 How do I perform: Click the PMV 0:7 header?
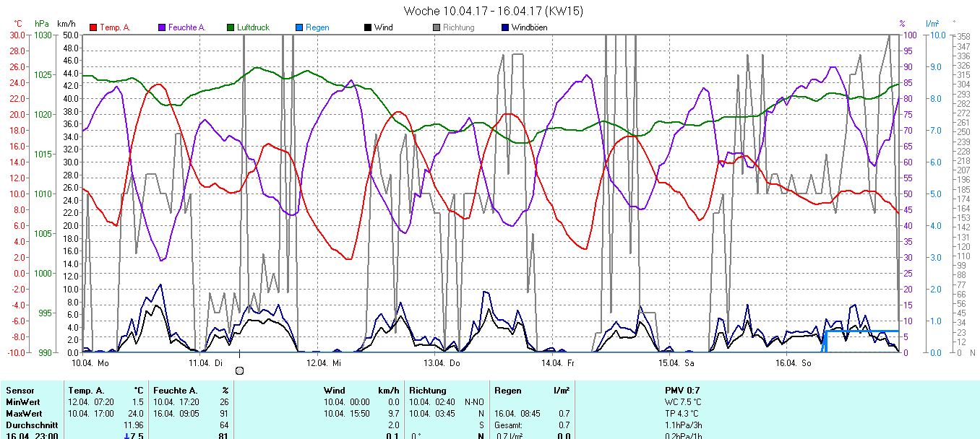tap(682, 391)
